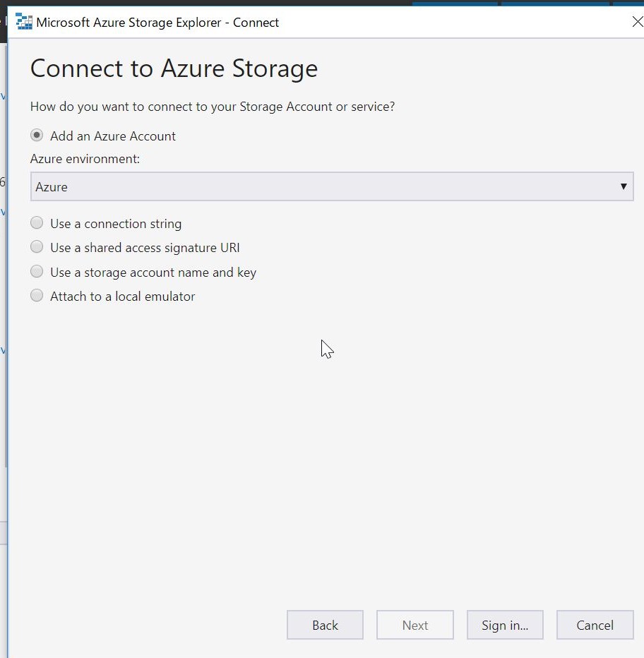Click the 'Use a storage account name and key' label
The image size is (644, 658).
coord(153,273)
